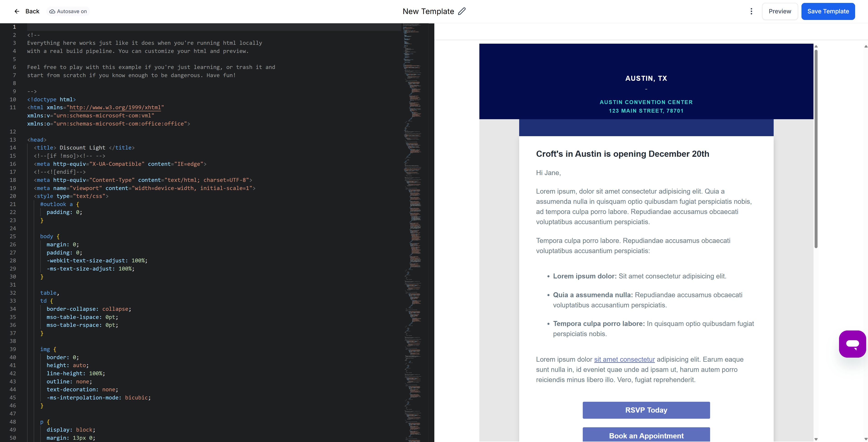Click the AUSTIN, TX header in preview

646,78
